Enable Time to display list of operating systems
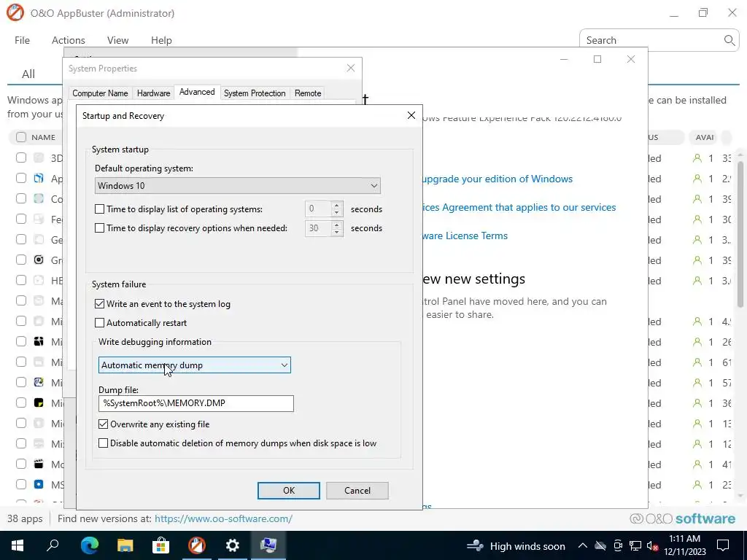Image resolution: width=747 pixels, height=560 pixels. 99,209
